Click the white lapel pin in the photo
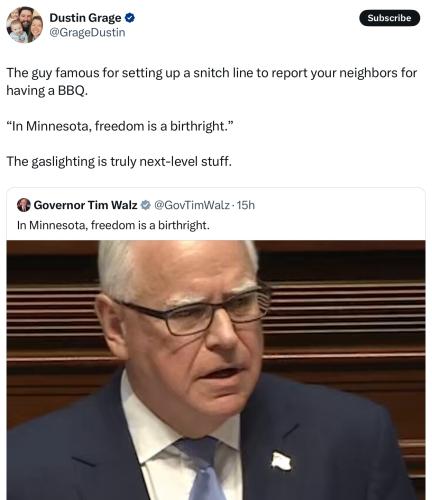432x500 pixels. point(281,461)
